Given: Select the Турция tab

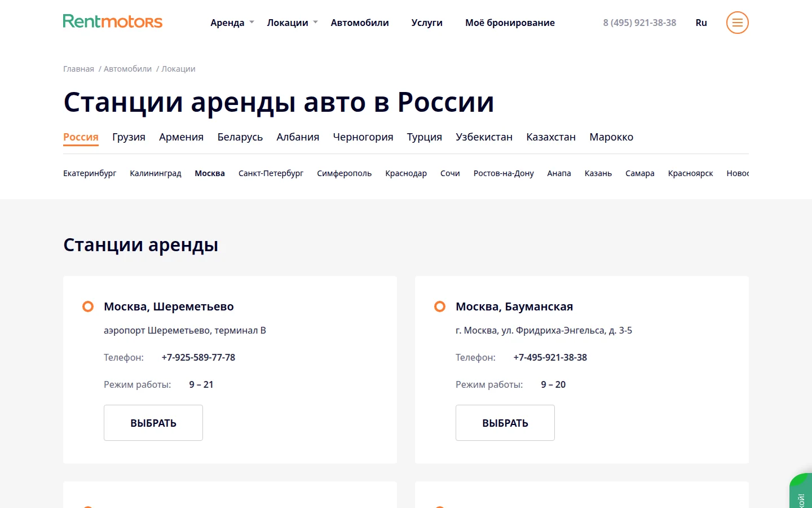Looking at the screenshot, I should pos(425,137).
